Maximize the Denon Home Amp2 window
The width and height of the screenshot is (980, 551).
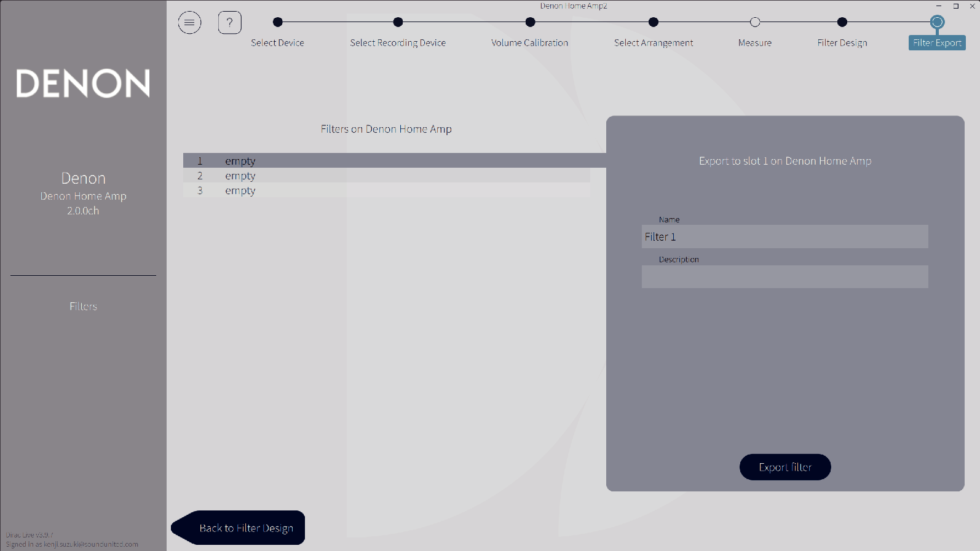click(x=956, y=6)
